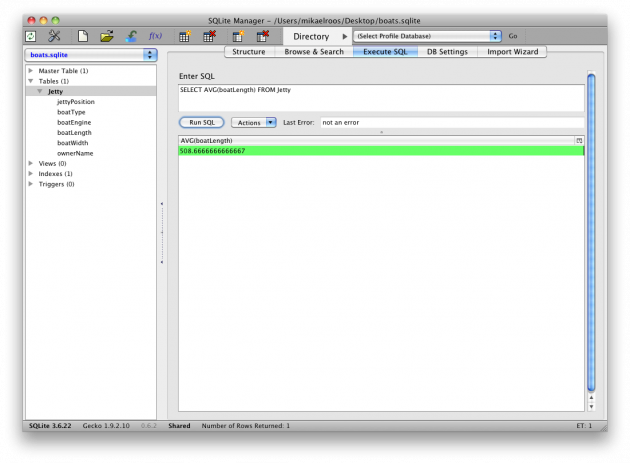Expand the Triggers node

31,184
